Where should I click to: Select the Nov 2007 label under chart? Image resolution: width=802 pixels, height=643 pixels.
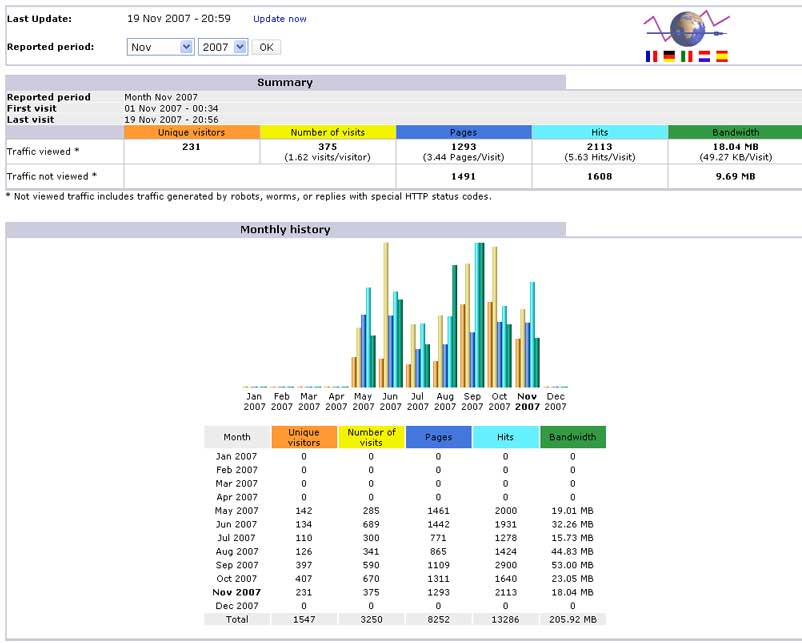(527, 401)
